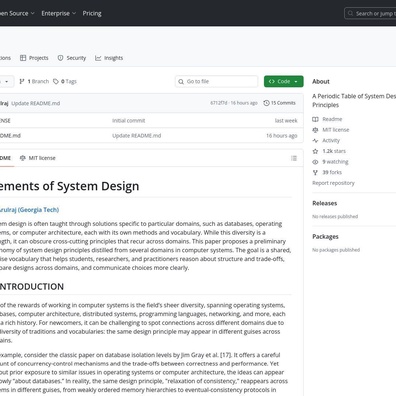Screen dimensions: 396x396
Task: View the 15 Commits history
Action: (279, 103)
